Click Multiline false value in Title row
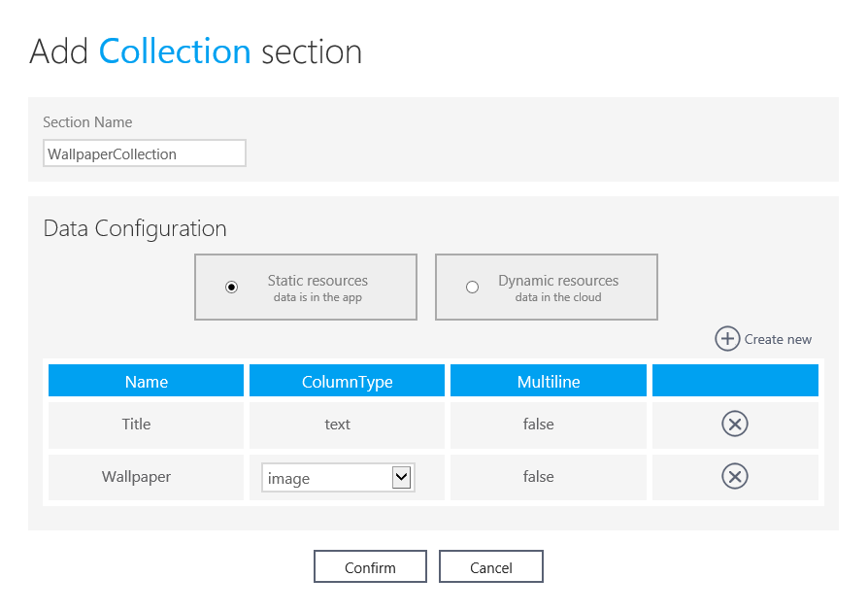The width and height of the screenshot is (868, 612). tap(538, 425)
